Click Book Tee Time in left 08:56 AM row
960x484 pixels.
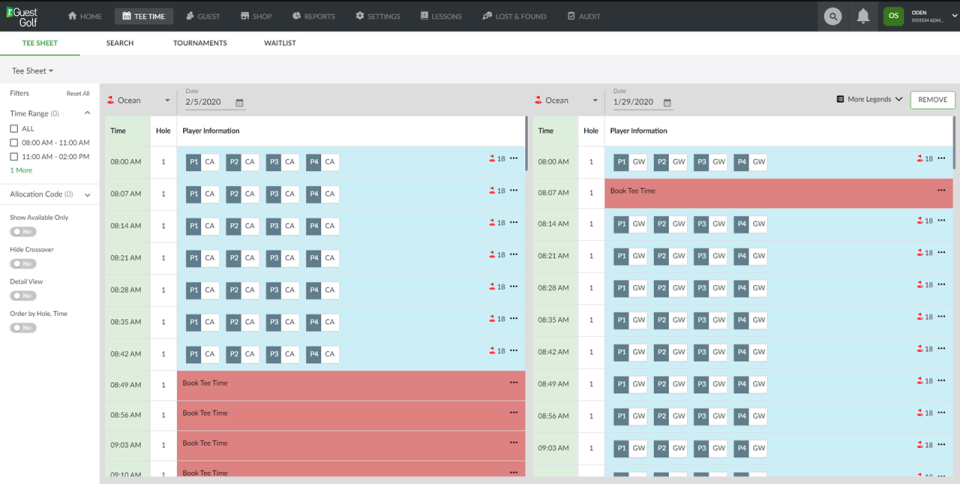point(205,413)
